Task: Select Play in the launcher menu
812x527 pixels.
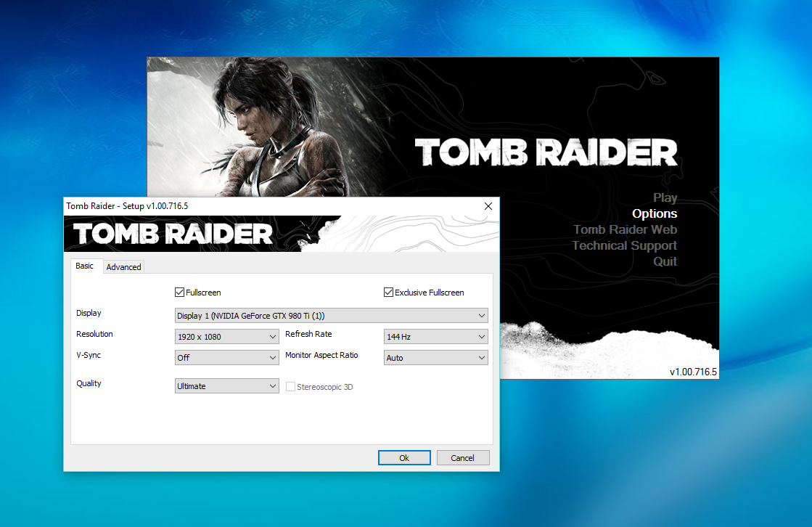Action: click(x=665, y=197)
